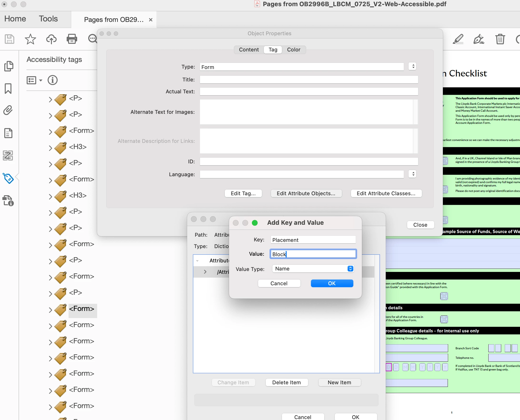Expand the selected Form tag
Viewport: 520px width, 420px height.
[x=50, y=310]
